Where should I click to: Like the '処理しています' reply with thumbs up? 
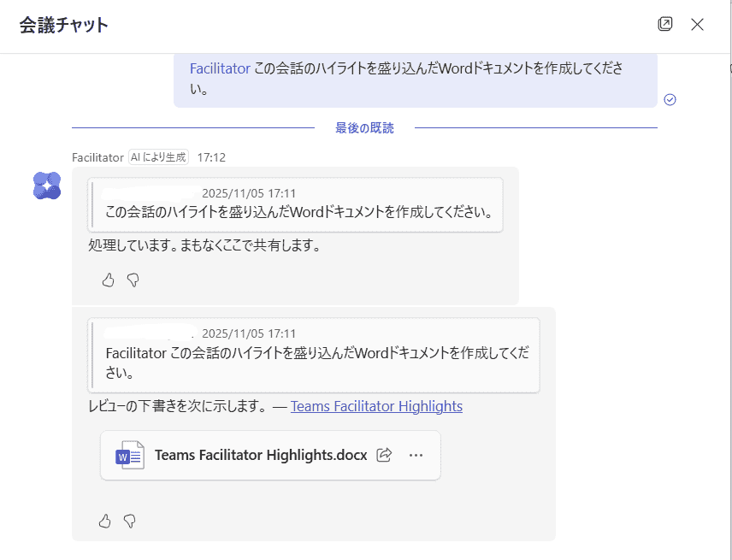(x=108, y=280)
